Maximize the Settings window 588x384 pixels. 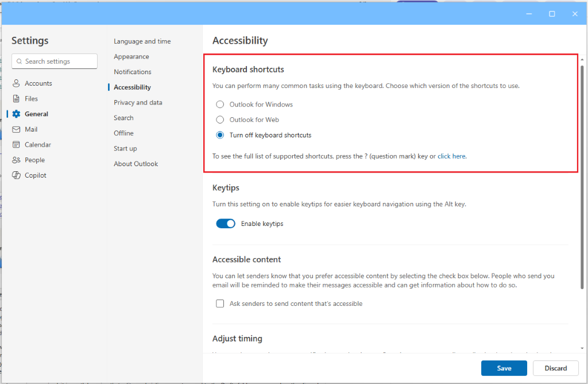[x=552, y=14]
